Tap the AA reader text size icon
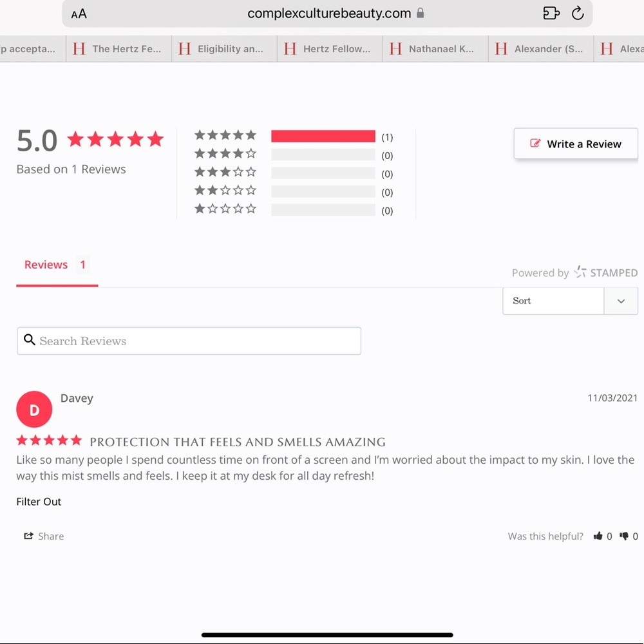The image size is (644, 644). pos(79,14)
